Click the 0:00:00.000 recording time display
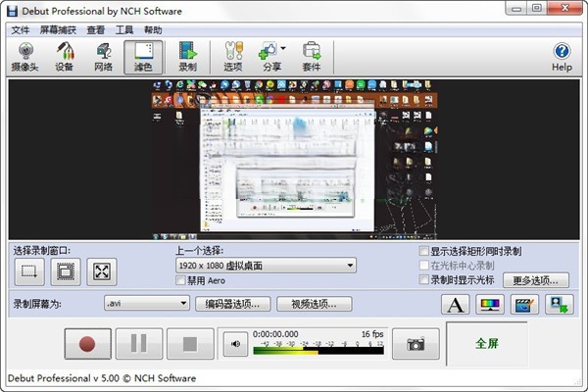 tap(275, 334)
